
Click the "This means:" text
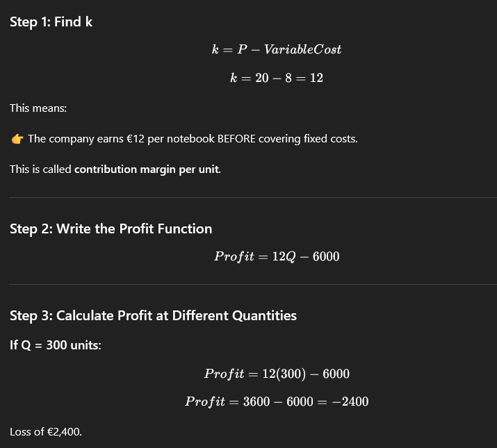(38, 108)
